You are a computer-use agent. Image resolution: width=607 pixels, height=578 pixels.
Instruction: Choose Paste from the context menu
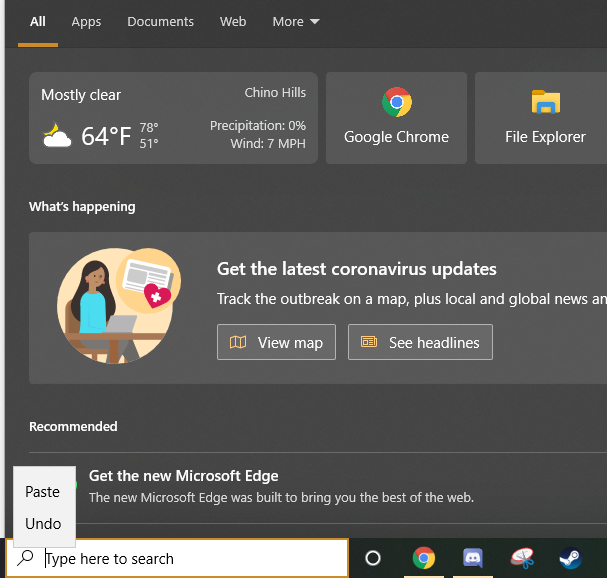click(x=44, y=492)
